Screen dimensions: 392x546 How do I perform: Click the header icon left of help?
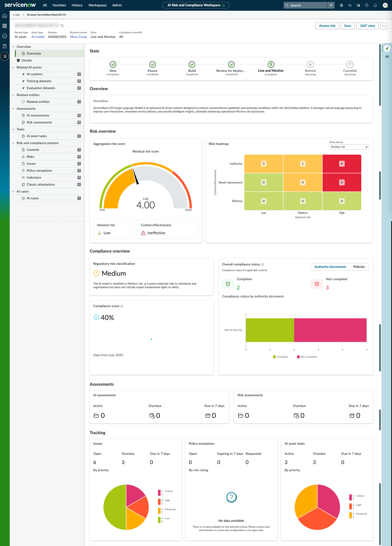point(358,5)
